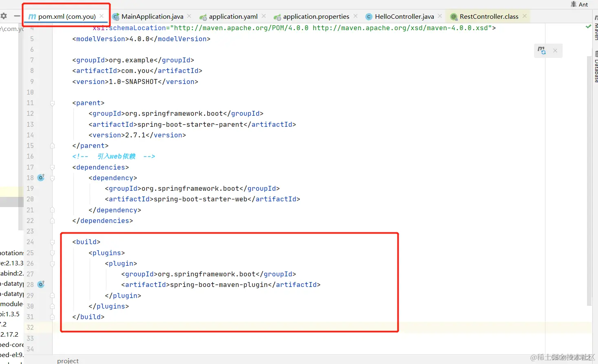
Task: Click the 引入web依赖 comment line
Action: click(114, 156)
